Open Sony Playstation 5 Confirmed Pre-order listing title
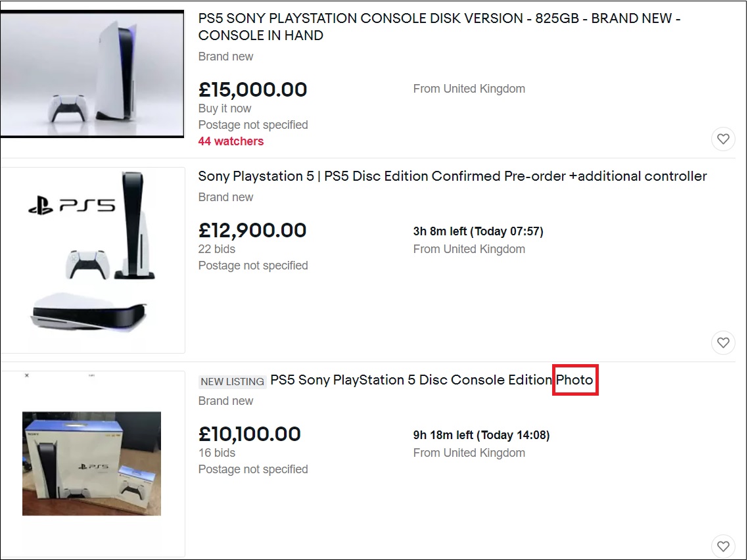This screenshot has width=748, height=560. click(x=452, y=176)
